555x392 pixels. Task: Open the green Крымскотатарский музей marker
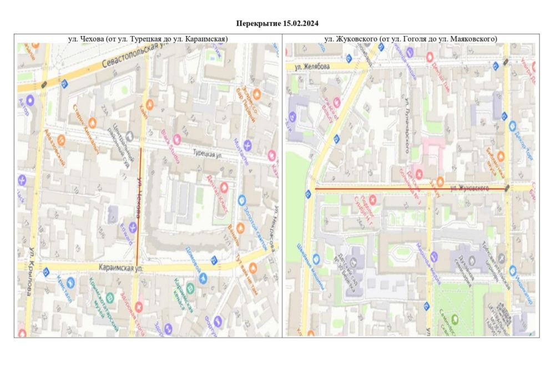110,298
